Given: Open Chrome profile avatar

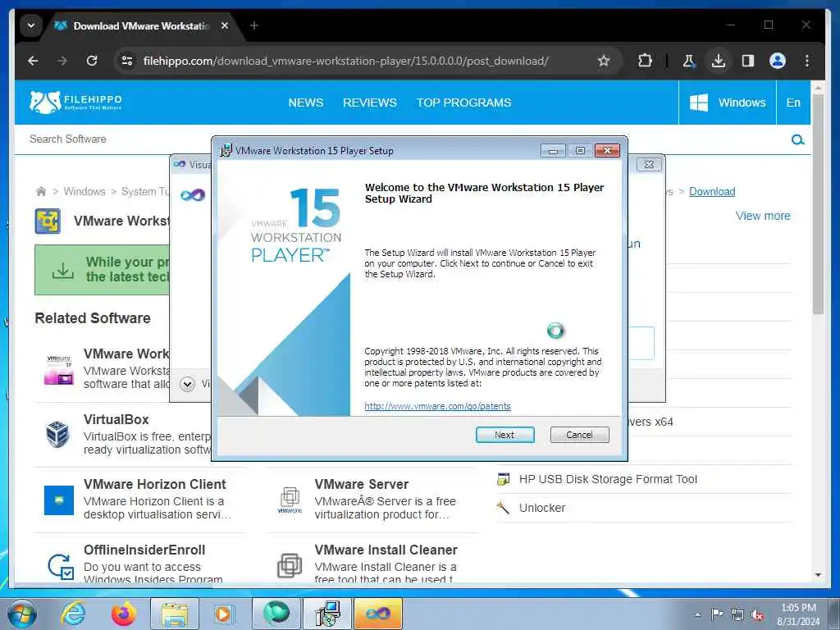Looking at the screenshot, I should 778,61.
